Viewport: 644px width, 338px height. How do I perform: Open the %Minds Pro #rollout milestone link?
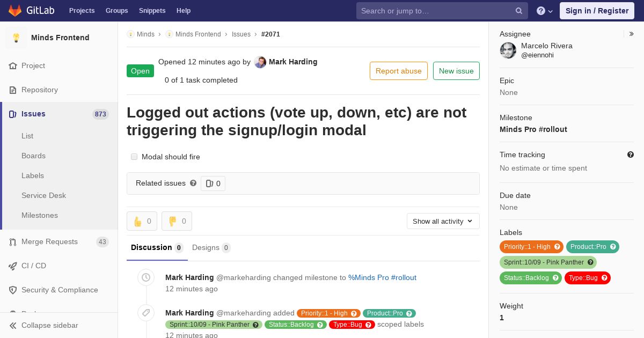(382, 277)
